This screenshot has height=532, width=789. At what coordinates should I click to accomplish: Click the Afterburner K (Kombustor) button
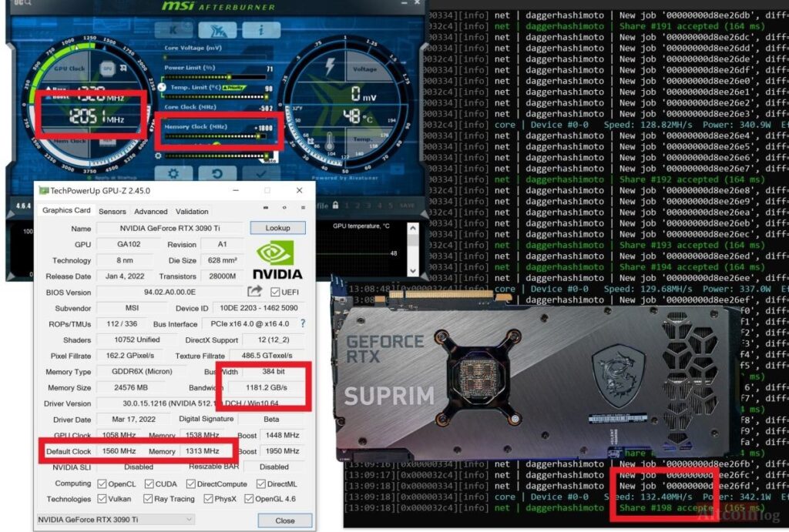[x=173, y=31]
